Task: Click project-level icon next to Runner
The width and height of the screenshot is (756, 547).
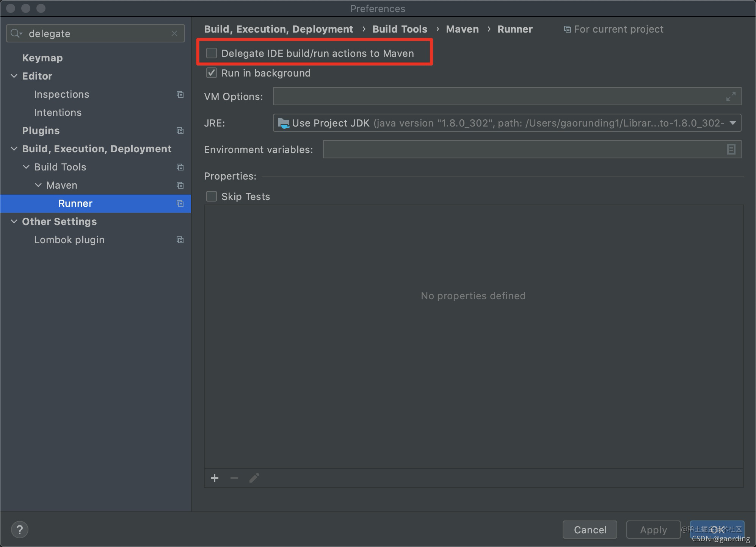Action: click(x=180, y=203)
